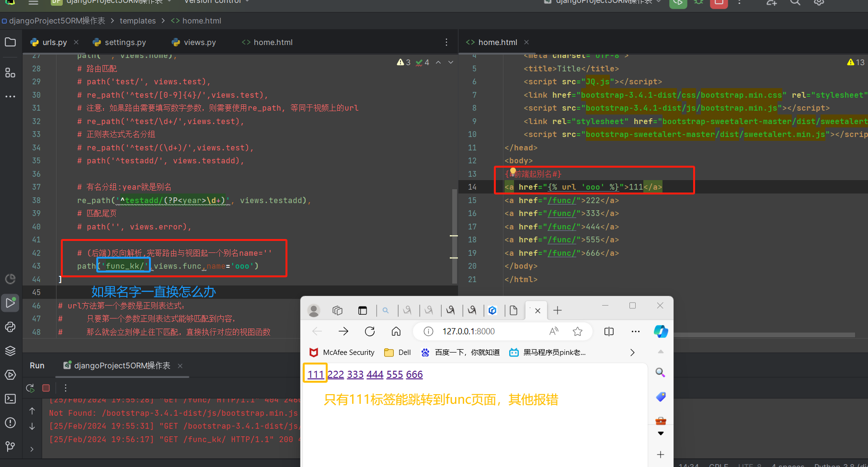Close the urls.py tab

(76, 42)
